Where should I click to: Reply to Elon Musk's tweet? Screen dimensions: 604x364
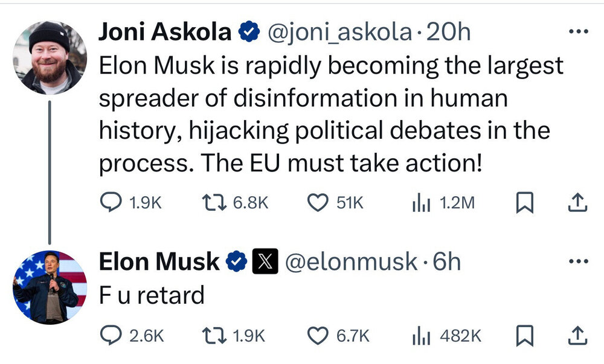point(111,335)
